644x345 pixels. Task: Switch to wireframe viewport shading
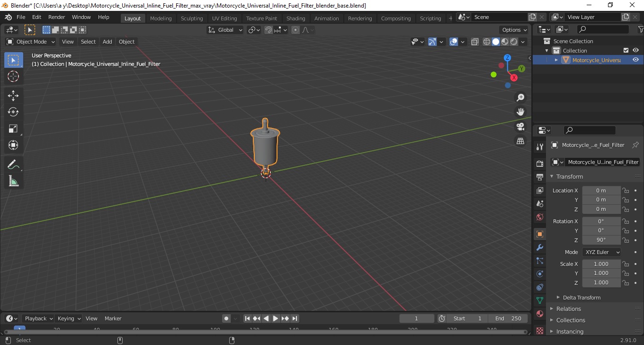click(x=487, y=42)
